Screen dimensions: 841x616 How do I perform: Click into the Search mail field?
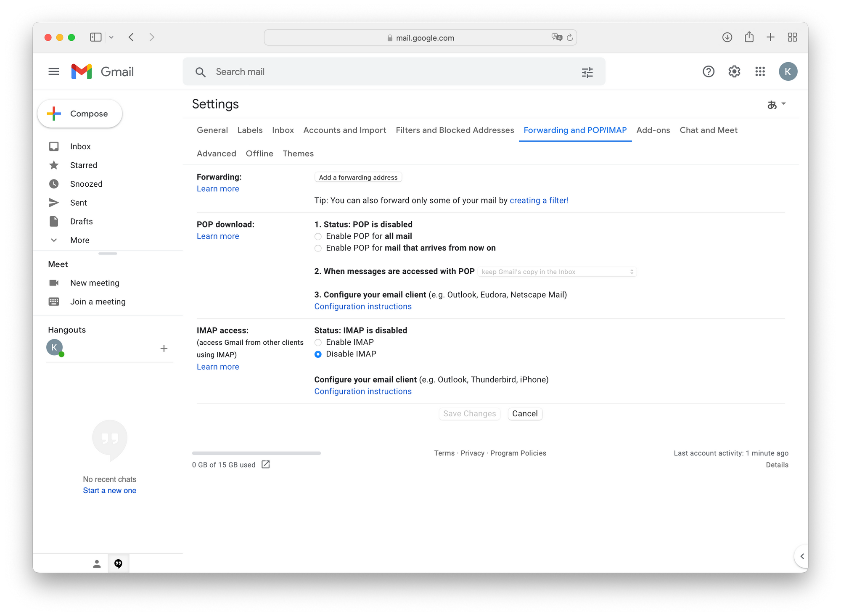coord(378,72)
